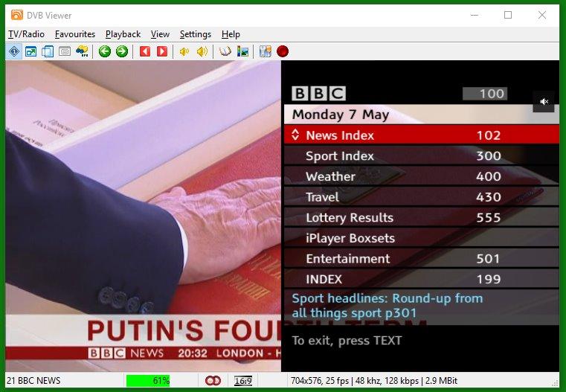Click the green right arrow button

point(122,51)
